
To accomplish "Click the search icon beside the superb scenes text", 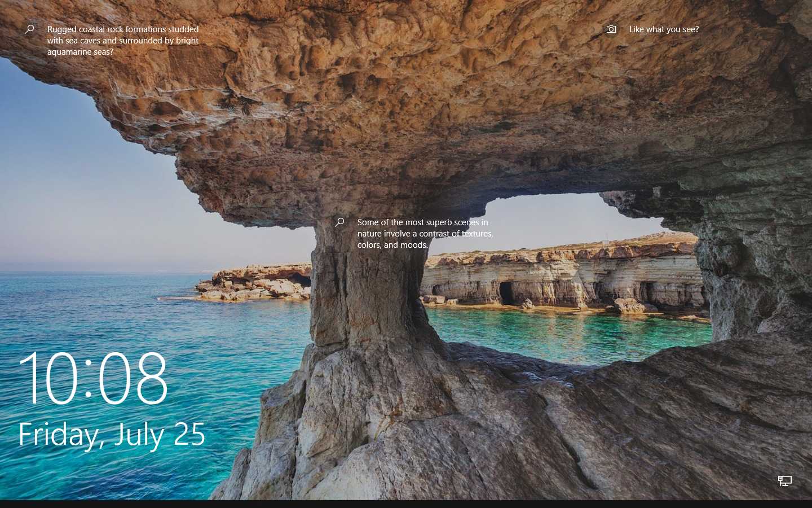I will pos(339,222).
